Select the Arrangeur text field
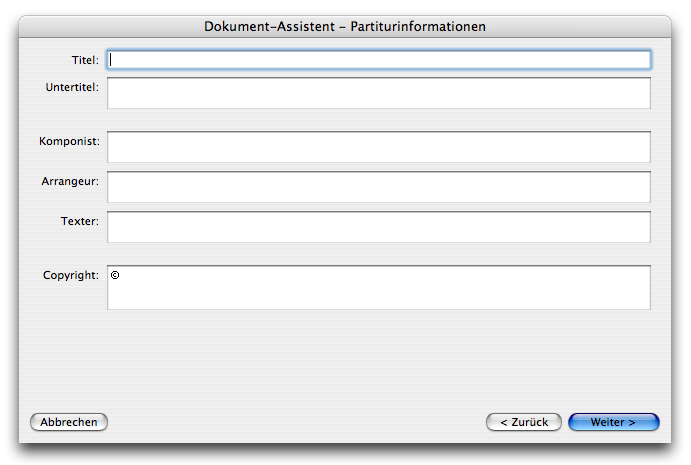 point(378,187)
